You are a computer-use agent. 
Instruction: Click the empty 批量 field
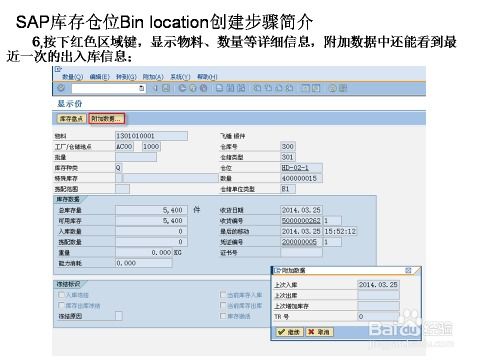coord(136,157)
